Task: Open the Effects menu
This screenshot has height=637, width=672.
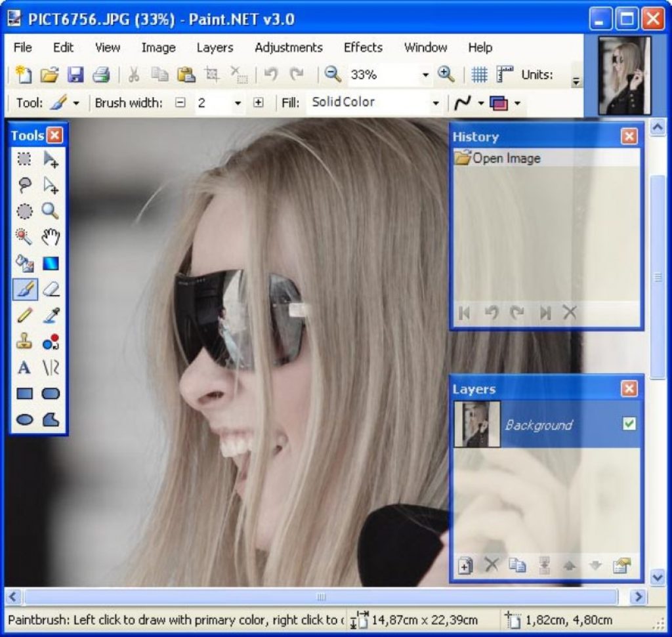Action: pyautogui.click(x=363, y=47)
